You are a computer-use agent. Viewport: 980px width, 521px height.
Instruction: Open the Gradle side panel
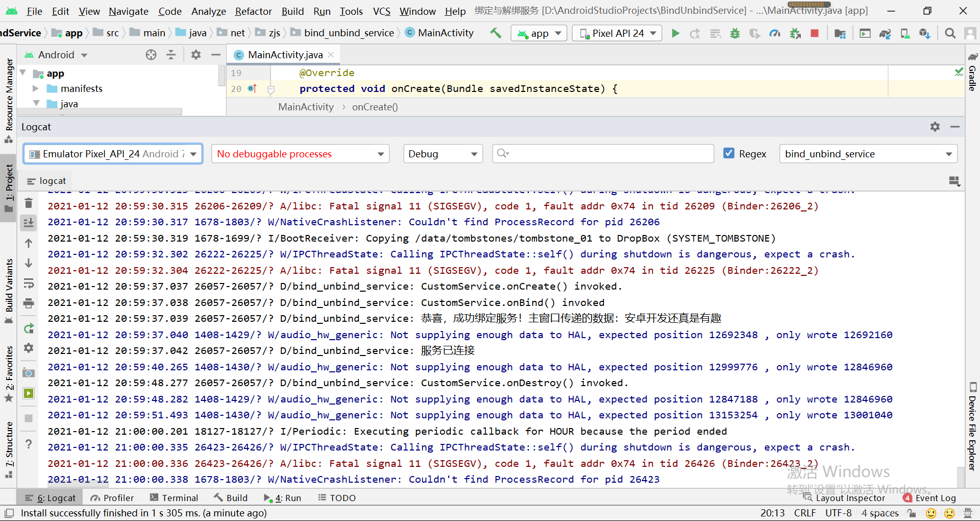point(972,72)
